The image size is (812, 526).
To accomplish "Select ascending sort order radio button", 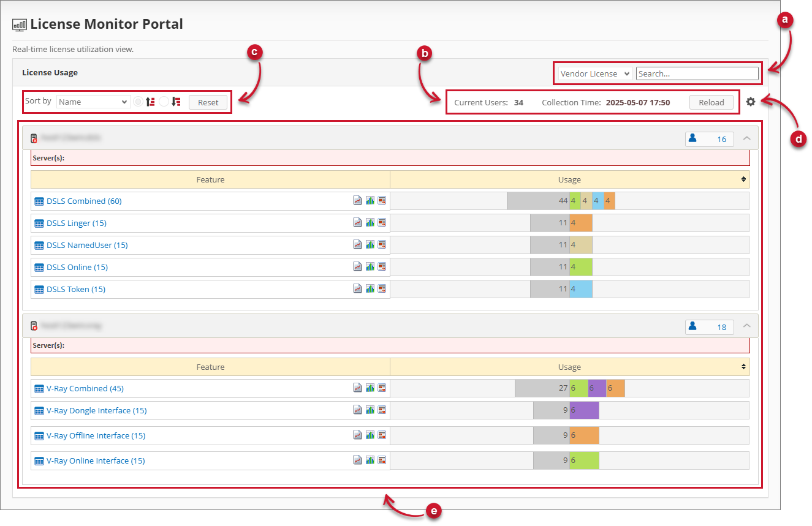I will point(138,102).
